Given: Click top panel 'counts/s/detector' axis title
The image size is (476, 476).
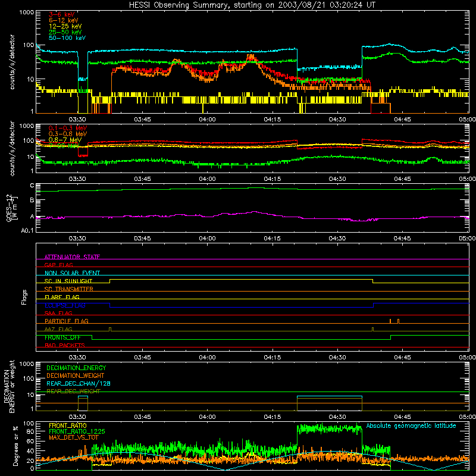Looking at the screenshot, I should click(x=12, y=62).
